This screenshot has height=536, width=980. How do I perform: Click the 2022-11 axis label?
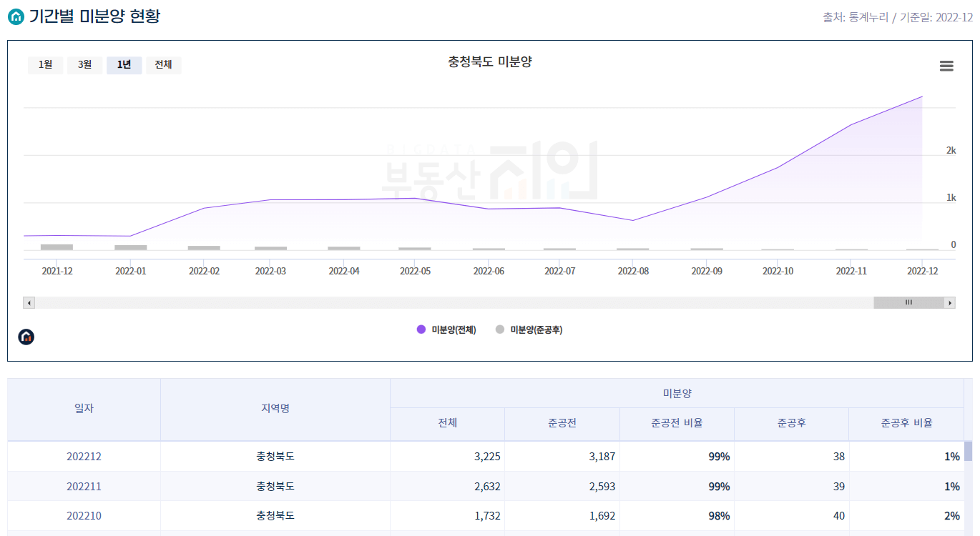[851, 272]
